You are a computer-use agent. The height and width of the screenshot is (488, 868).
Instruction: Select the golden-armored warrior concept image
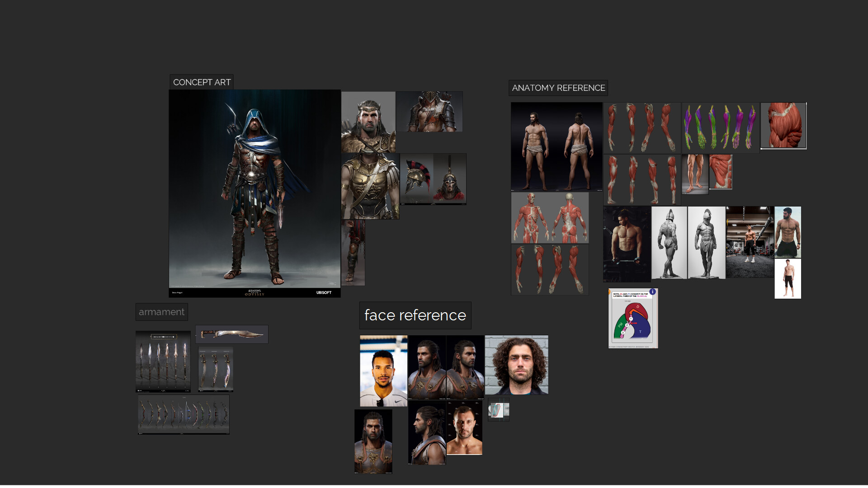(x=370, y=185)
